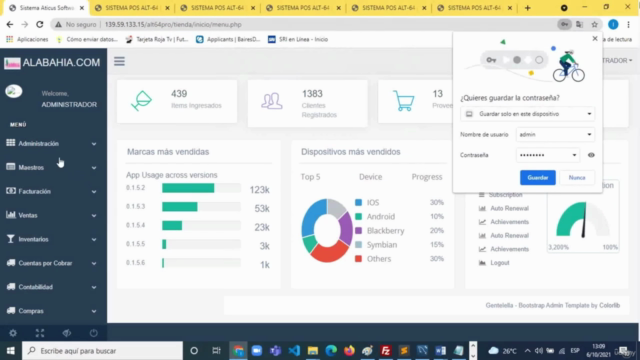Open Microsoft Teams from the taskbar
Viewport: 640px width, 360px height.
click(276, 351)
